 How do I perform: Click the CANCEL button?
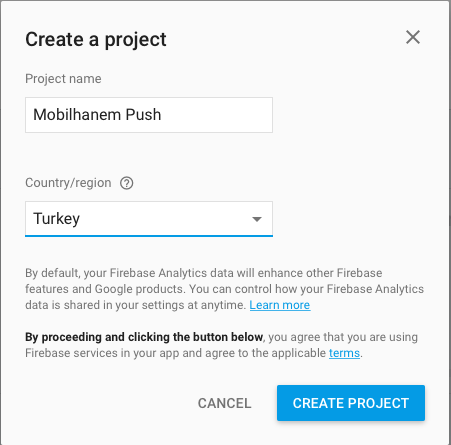point(224,403)
